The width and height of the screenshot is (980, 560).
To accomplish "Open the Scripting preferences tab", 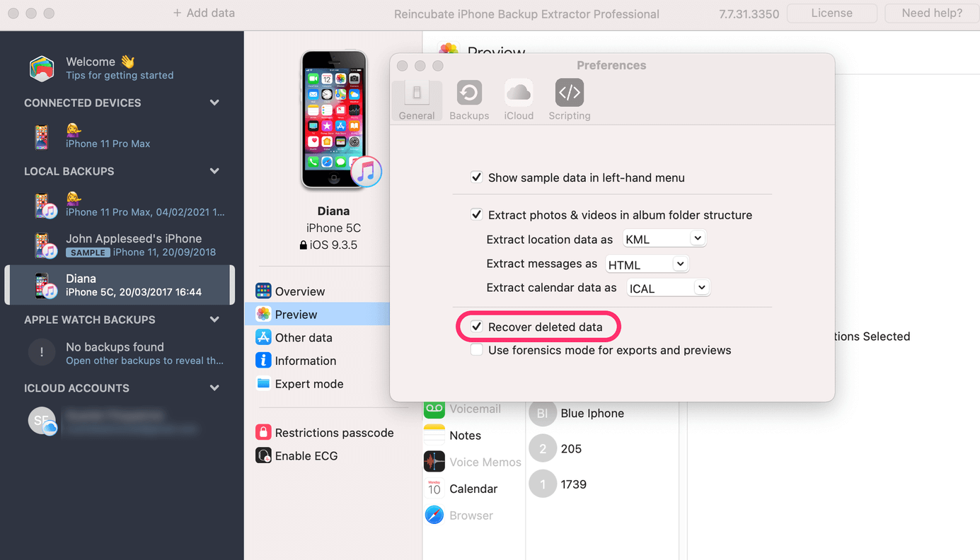I will point(569,99).
